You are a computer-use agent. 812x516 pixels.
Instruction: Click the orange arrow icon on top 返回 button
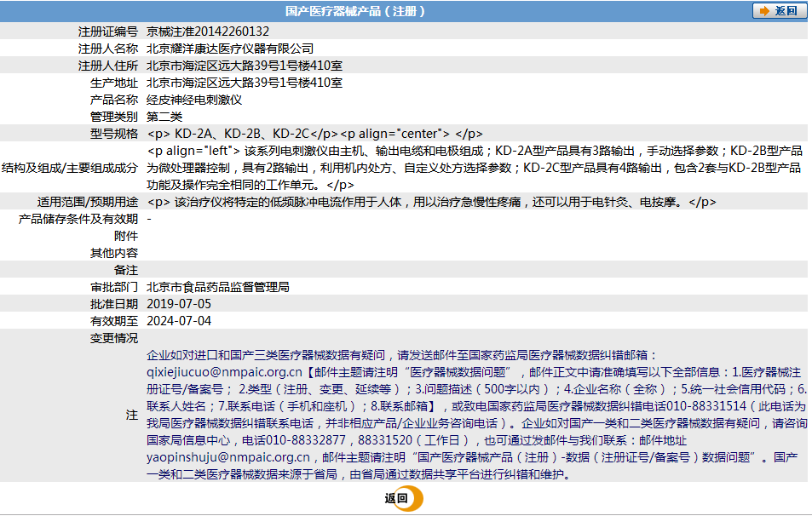764,11
